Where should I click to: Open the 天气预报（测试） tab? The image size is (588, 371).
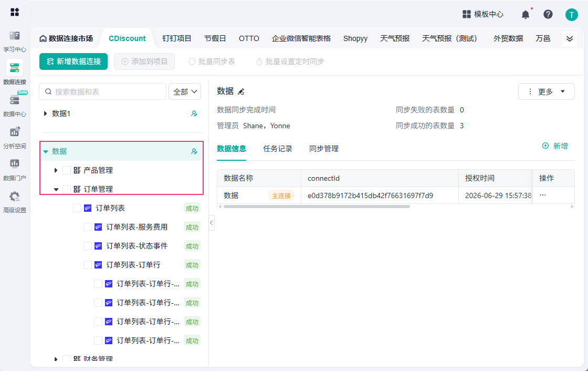451,38
